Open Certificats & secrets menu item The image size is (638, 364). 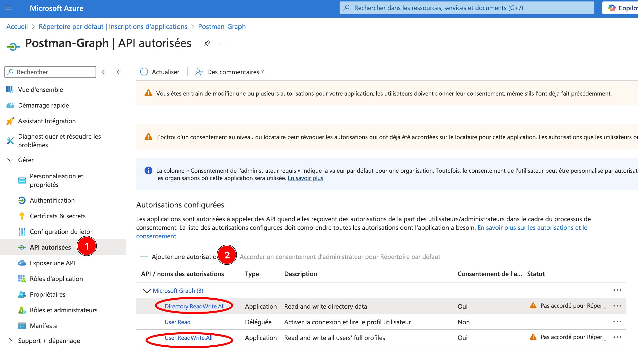tap(58, 216)
